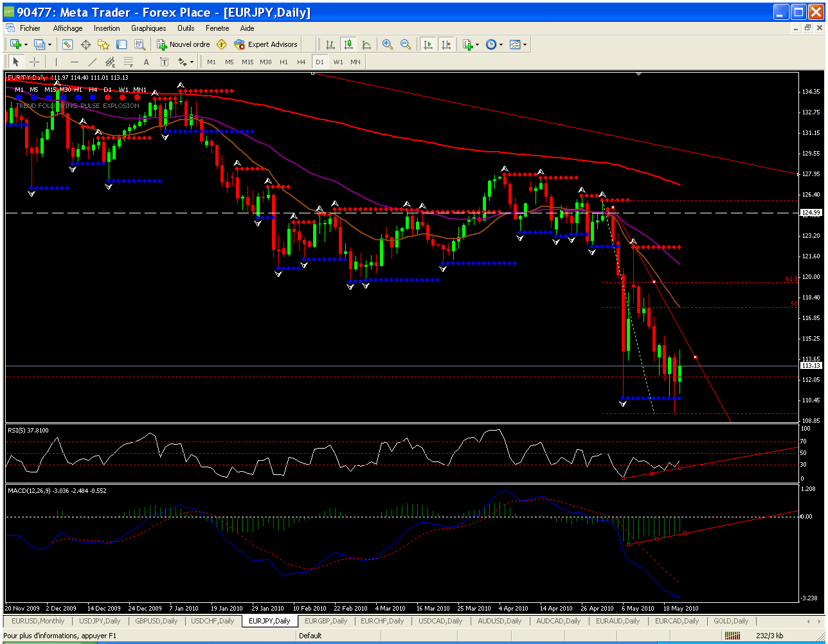Click the Zoom Out magnifier icon
The image size is (828, 644).
coord(406,44)
